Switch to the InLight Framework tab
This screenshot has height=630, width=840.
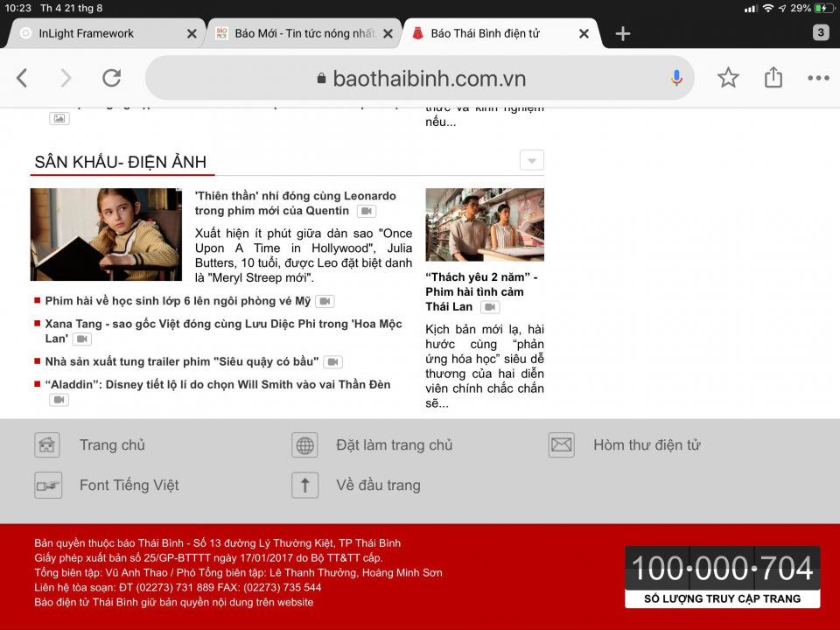[x=87, y=33]
